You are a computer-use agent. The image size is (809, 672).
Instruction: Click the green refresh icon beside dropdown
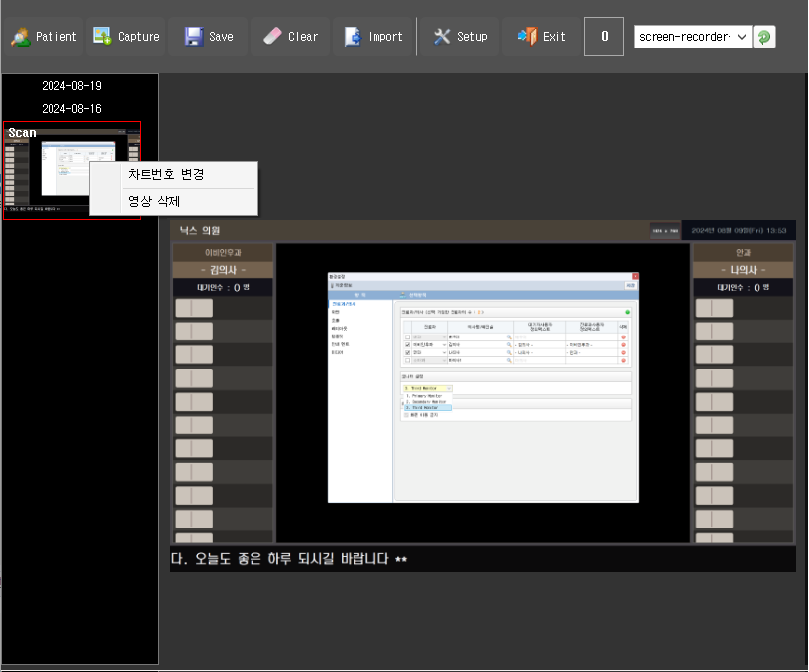coord(764,37)
